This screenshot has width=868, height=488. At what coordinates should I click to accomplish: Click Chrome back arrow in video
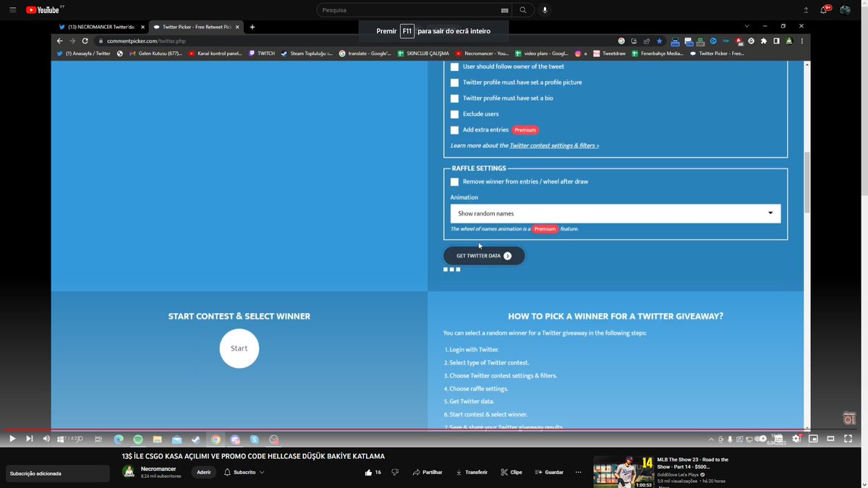tap(59, 41)
